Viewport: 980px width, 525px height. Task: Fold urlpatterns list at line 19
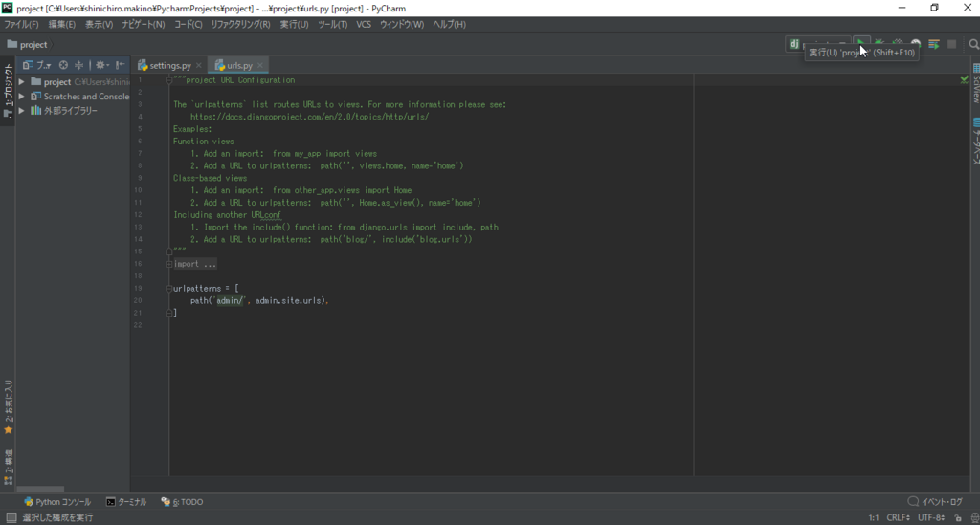168,289
